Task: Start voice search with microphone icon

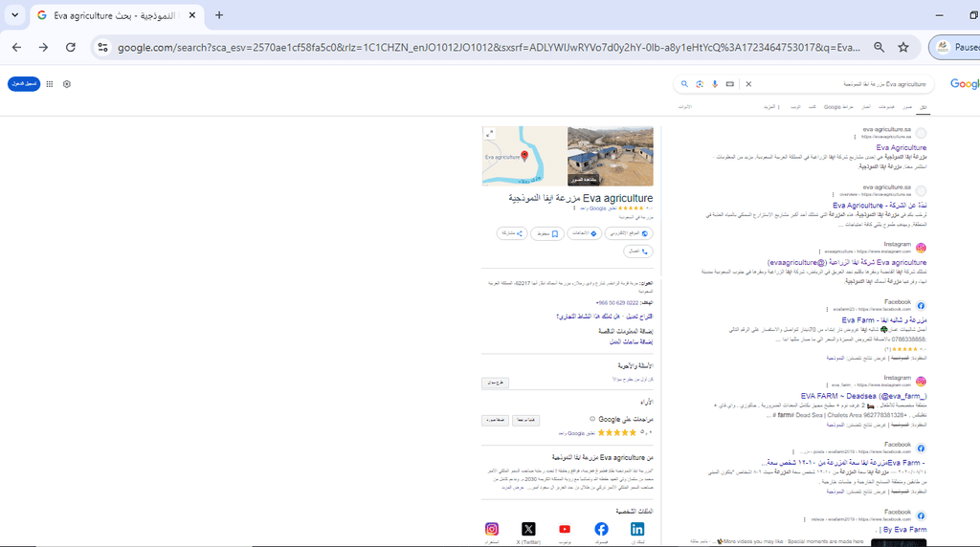Action: 714,83
